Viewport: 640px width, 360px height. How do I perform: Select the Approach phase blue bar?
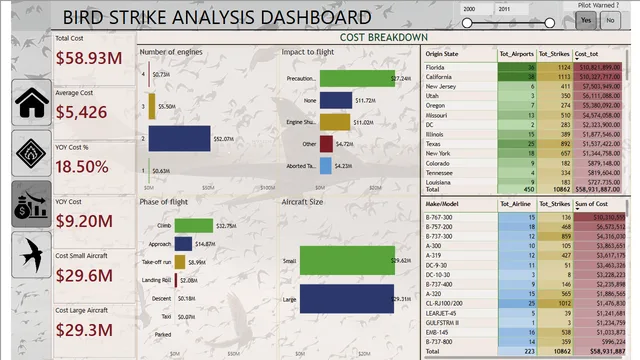click(x=183, y=244)
